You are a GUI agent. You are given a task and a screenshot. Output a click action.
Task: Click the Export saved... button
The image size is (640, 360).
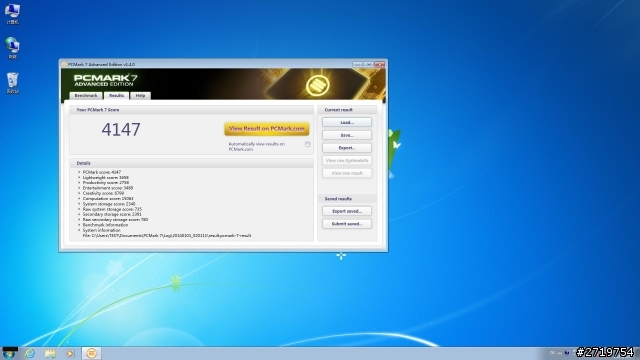pos(347,211)
